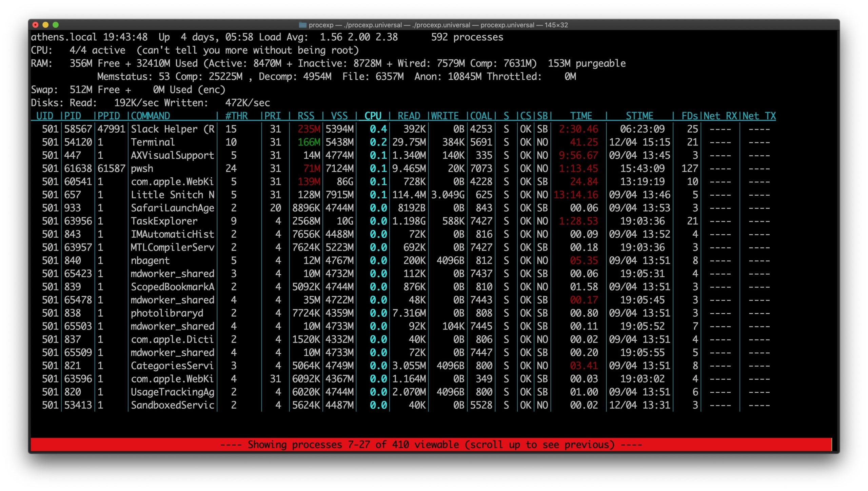Click the green zoom window button
The width and height of the screenshot is (868, 491).
click(x=56, y=25)
